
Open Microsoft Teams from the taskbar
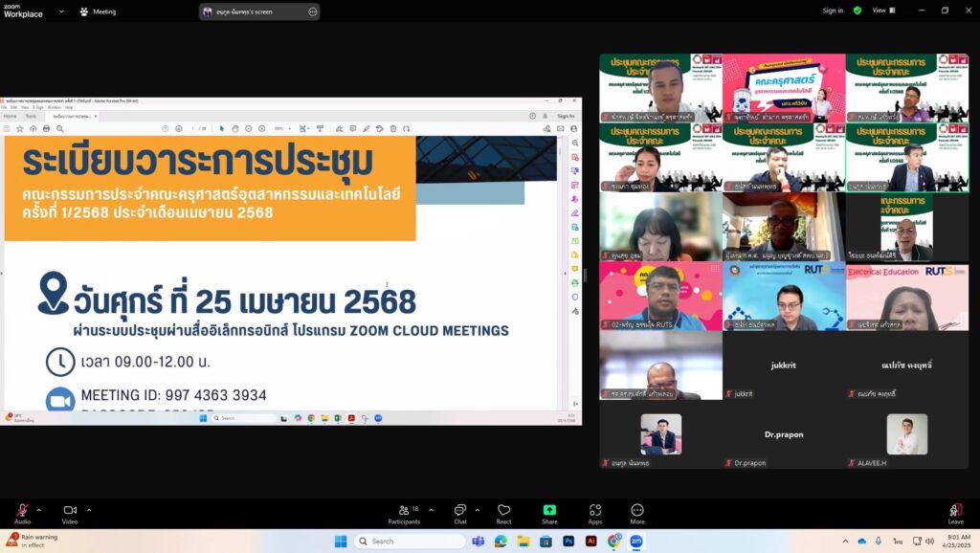tap(479, 542)
